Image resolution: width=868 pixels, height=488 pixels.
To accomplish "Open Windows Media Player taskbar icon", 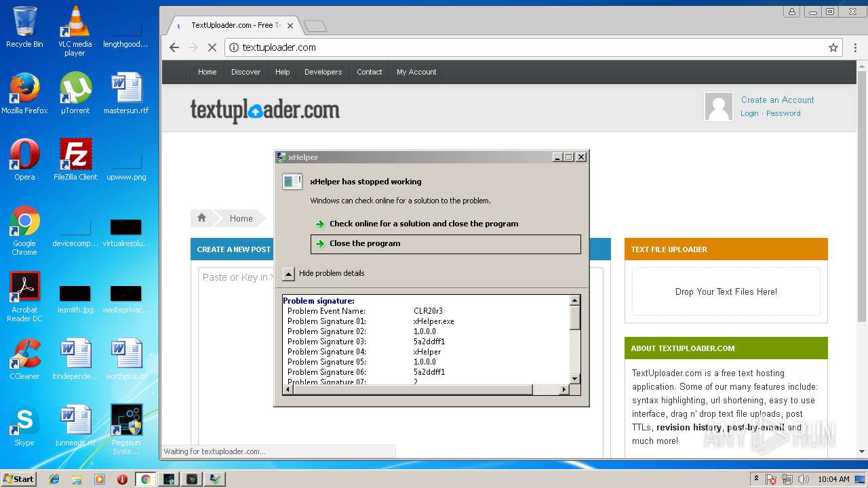I will click(100, 479).
